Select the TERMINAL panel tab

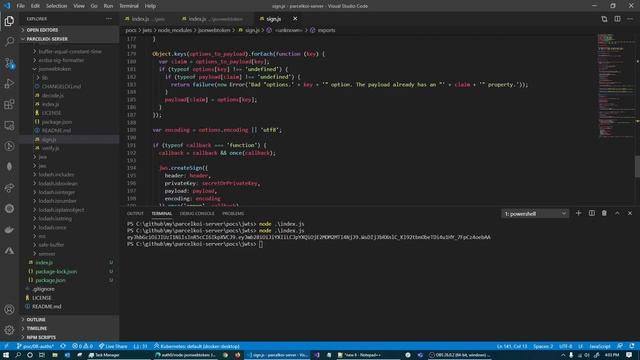tap(162, 213)
